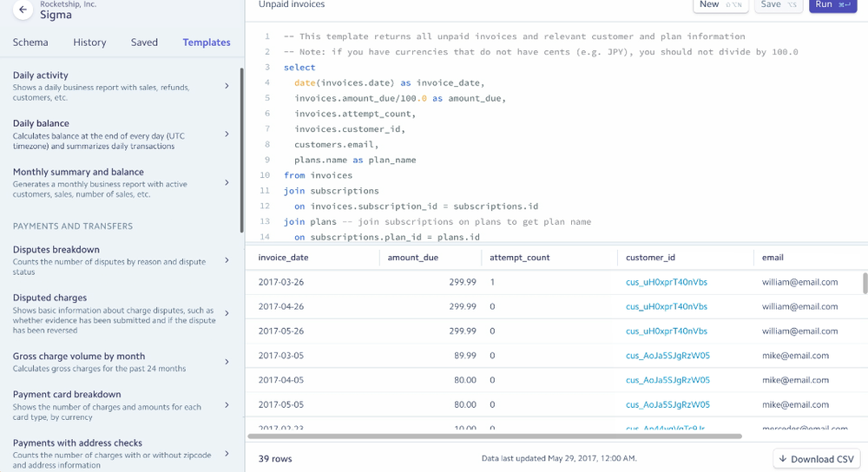
Task: Click william@email.com in 2017-03-26 row
Action: [x=800, y=282]
